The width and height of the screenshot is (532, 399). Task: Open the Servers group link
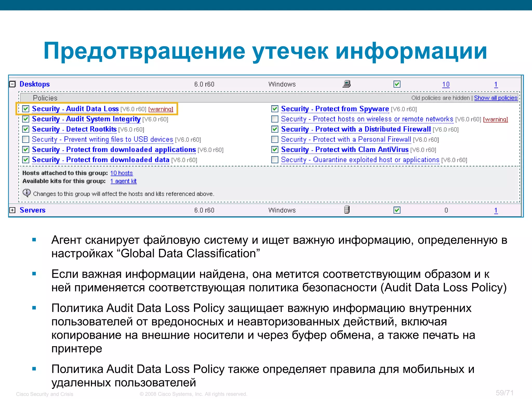32,210
